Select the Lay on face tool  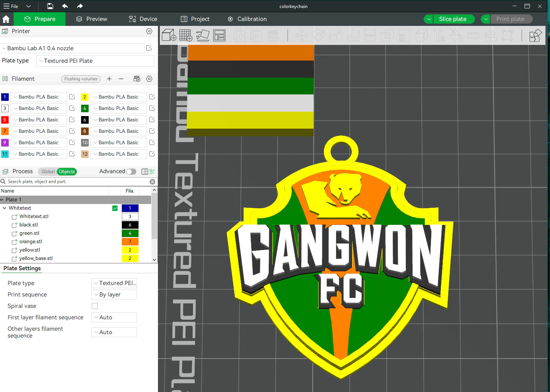(x=353, y=36)
